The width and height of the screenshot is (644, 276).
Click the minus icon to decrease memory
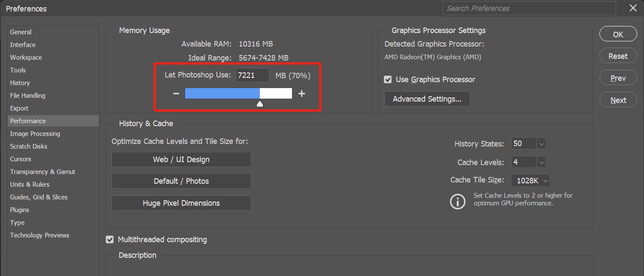[x=176, y=94]
